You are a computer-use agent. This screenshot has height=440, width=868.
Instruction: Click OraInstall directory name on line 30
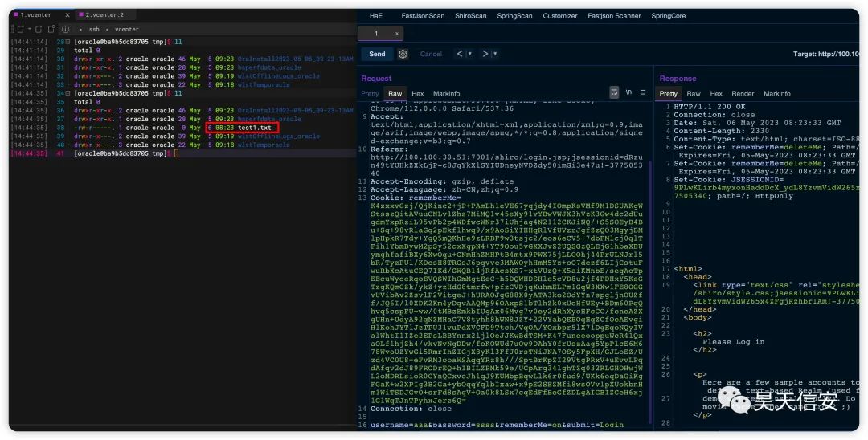(295, 59)
